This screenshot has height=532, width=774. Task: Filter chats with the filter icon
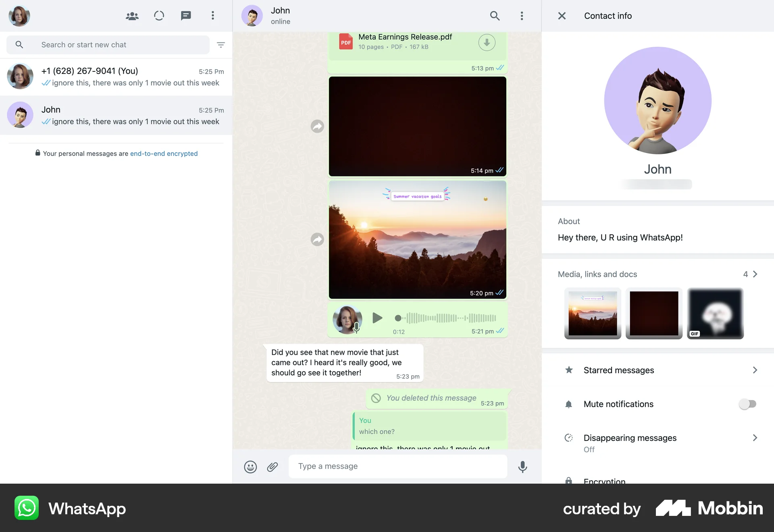(x=221, y=45)
